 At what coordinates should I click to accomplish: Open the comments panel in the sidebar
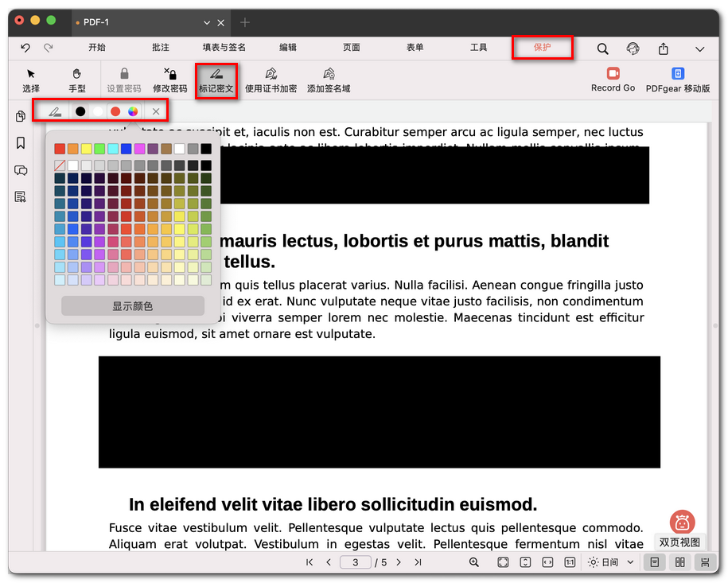[21, 170]
